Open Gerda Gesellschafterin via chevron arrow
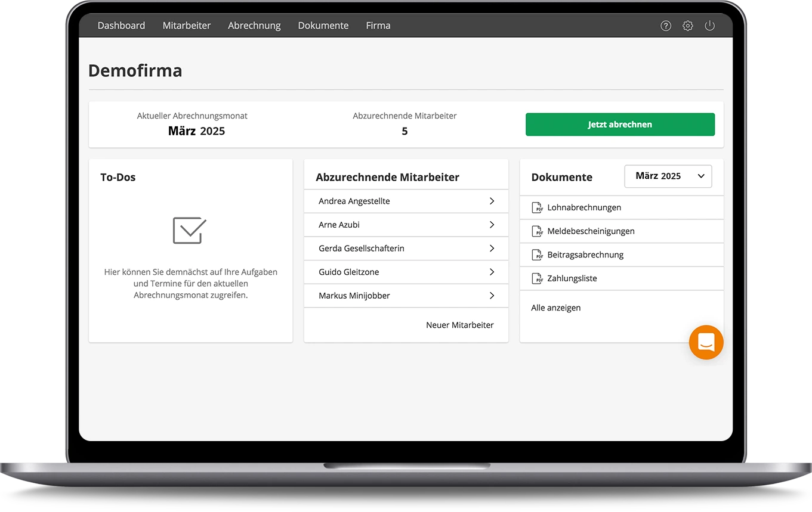Viewport: 812px width, 512px height. coord(492,249)
